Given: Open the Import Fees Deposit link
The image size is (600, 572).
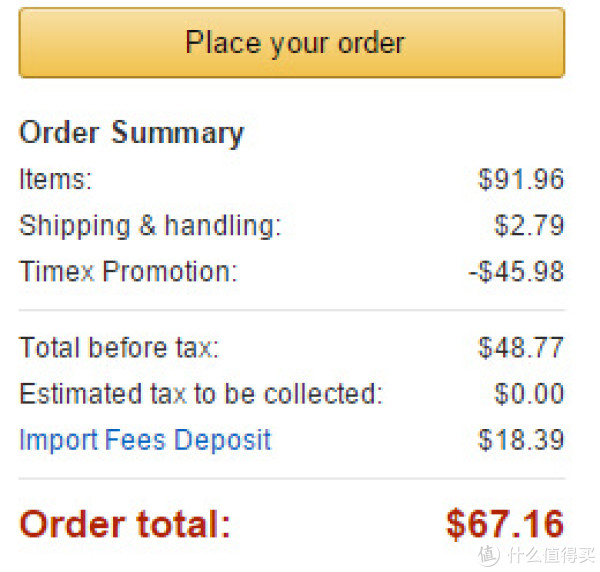Looking at the screenshot, I should click(x=145, y=441).
